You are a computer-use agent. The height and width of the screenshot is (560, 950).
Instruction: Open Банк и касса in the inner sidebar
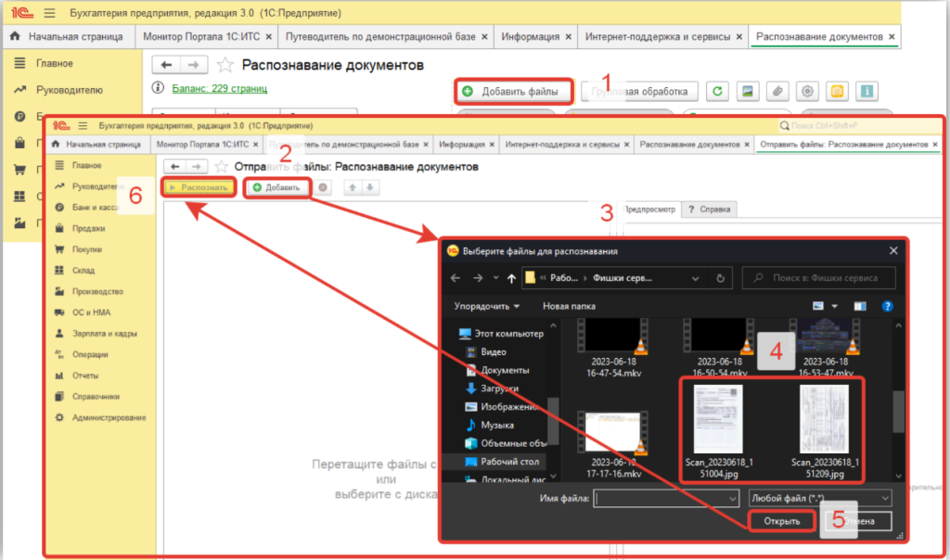pos(86,207)
